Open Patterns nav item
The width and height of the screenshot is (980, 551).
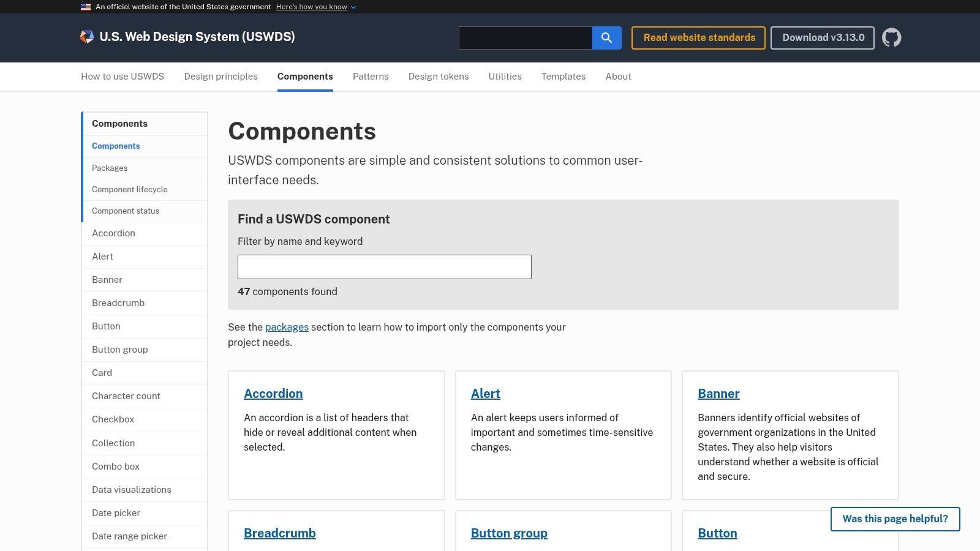pos(371,77)
